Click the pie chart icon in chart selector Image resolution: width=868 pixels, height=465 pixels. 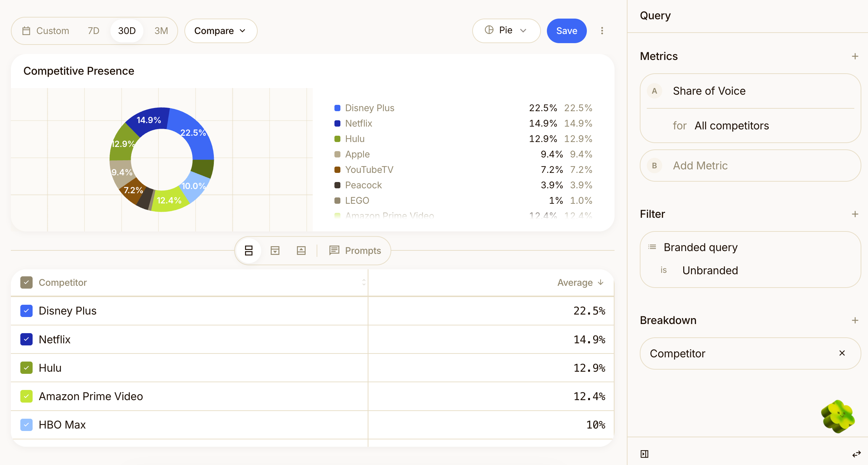click(489, 30)
